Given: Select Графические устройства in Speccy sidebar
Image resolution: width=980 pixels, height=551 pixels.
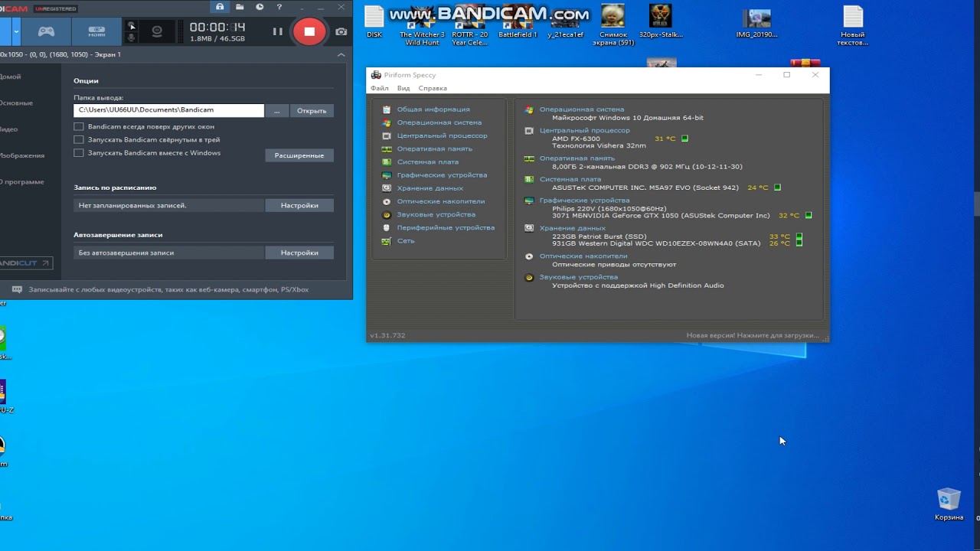Looking at the screenshot, I should 442,175.
